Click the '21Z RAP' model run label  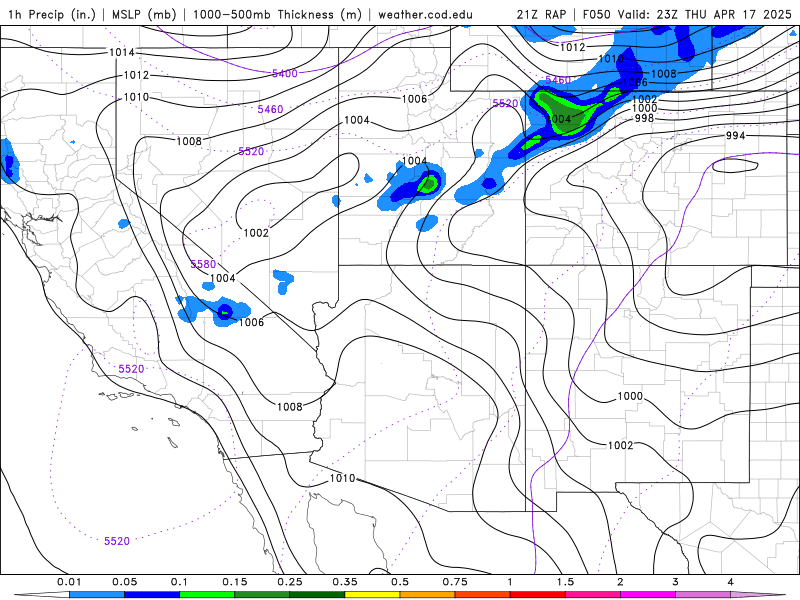pos(541,14)
